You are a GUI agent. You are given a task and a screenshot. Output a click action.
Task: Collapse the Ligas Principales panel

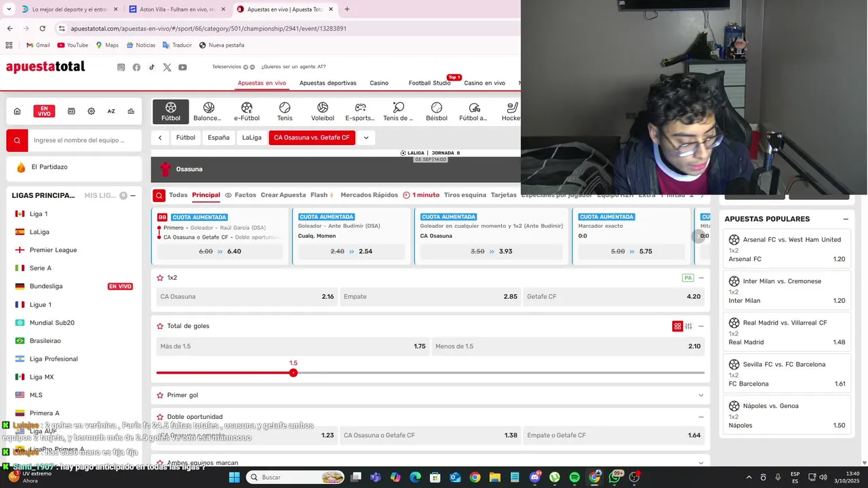coord(133,195)
